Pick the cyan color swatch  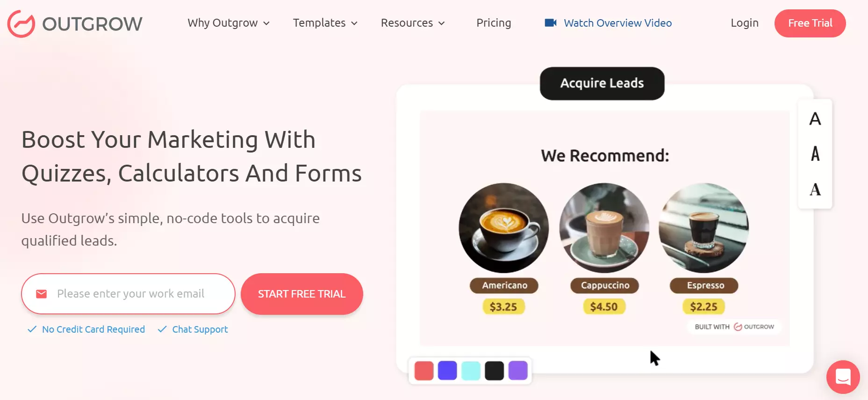click(x=471, y=371)
